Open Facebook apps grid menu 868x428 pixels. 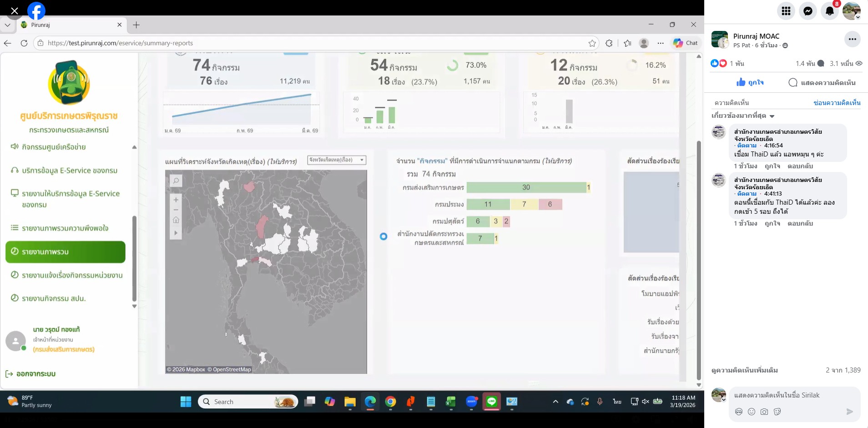coord(786,11)
